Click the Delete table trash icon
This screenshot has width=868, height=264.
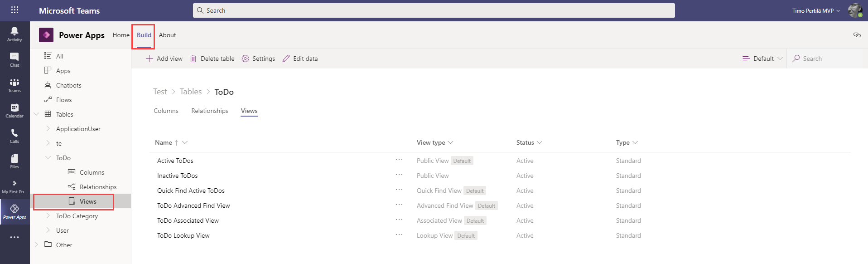[193, 59]
